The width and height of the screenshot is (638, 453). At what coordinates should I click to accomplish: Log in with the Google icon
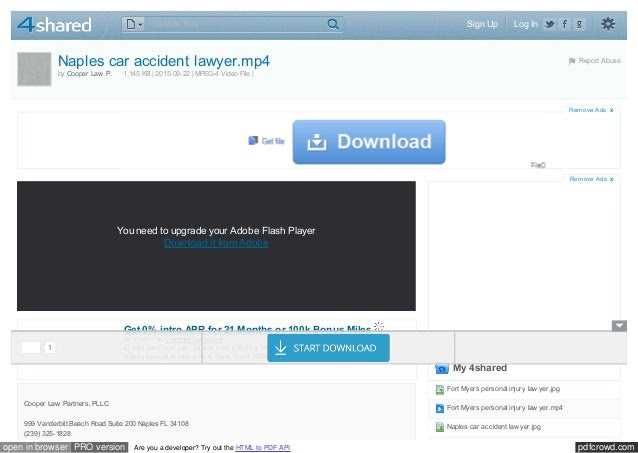(579, 24)
